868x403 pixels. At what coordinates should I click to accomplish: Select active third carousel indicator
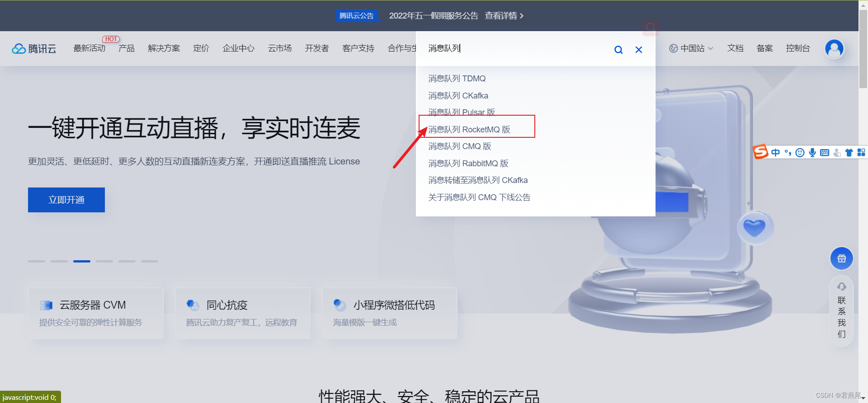(82, 261)
